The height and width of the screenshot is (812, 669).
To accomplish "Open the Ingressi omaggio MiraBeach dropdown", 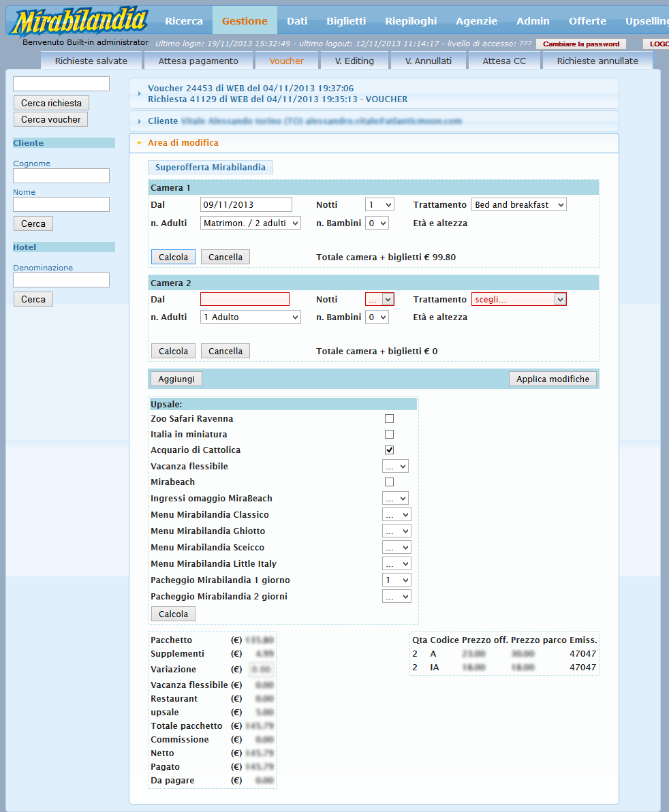I will point(396,498).
